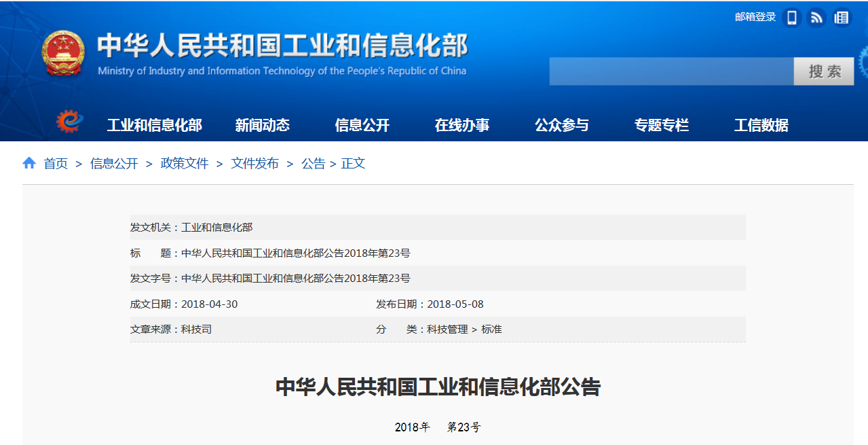The width and height of the screenshot is (868, 445).
Task: Open 信息公开 navigation menu item
Action: pyautogui.click(x=362, y=125)
